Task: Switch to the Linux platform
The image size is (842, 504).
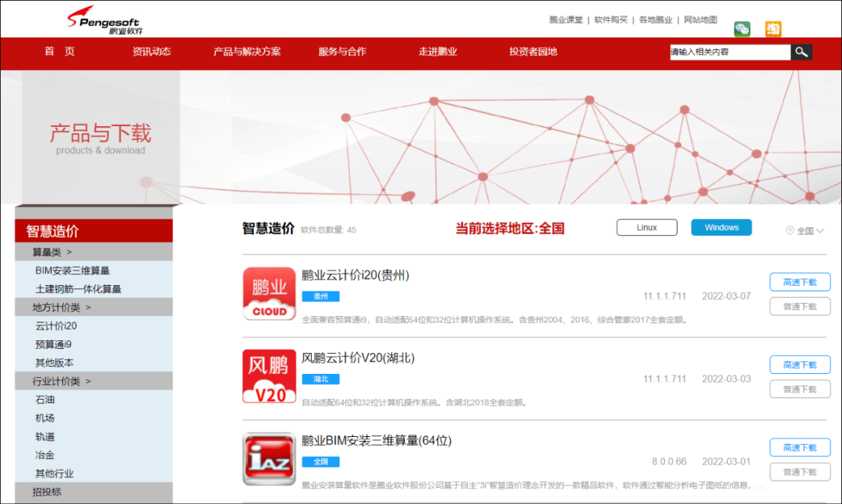Action: pyautogui.click(x=646, y=227)
